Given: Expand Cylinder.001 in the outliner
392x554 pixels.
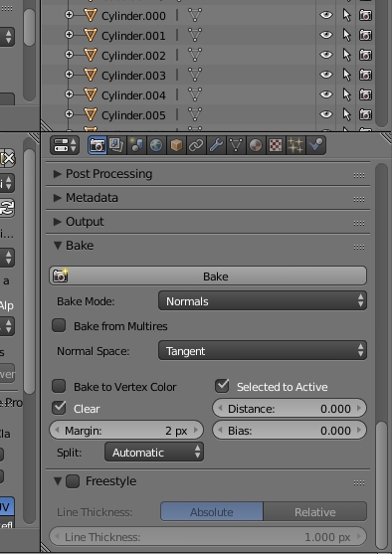Looking at the screenshot, I should pos(69,34).
